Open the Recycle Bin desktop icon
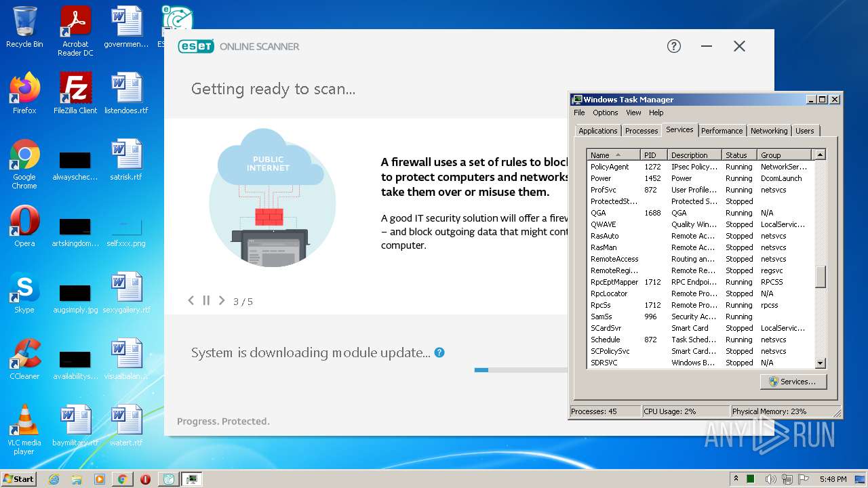The image size is (868, 488). [24, 27]
